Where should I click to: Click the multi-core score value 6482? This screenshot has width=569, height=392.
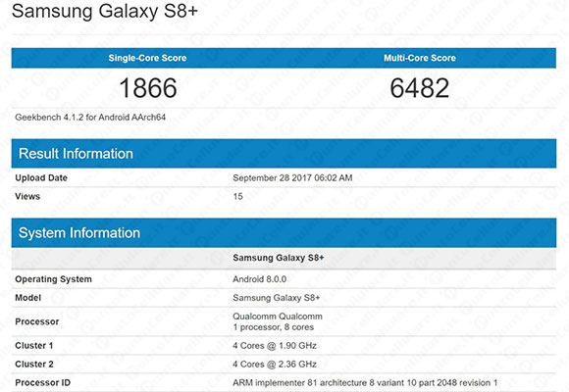pyautogui.click(x=420, y=88)
